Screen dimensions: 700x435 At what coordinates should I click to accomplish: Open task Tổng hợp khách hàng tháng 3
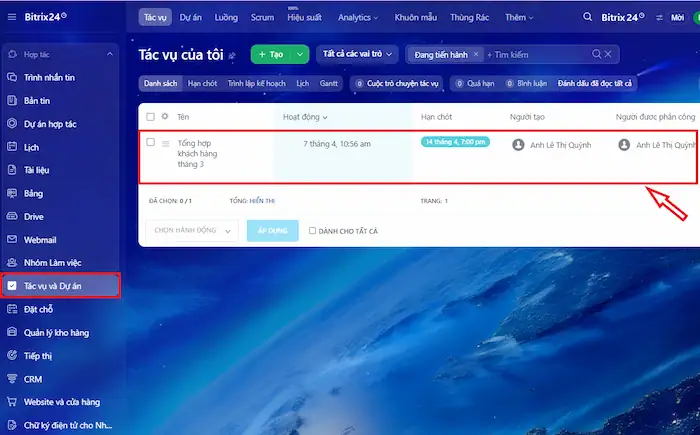coord(197,153)
